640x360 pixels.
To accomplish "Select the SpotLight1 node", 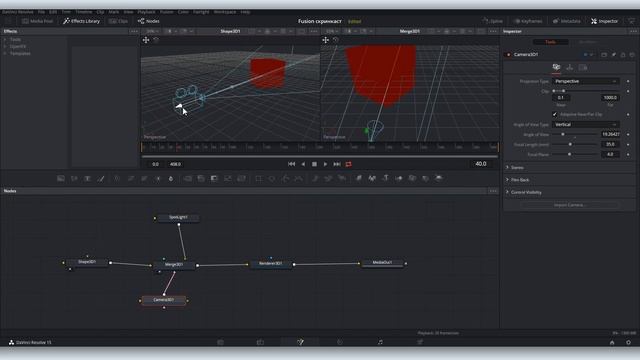I will [x=178, y=218].
